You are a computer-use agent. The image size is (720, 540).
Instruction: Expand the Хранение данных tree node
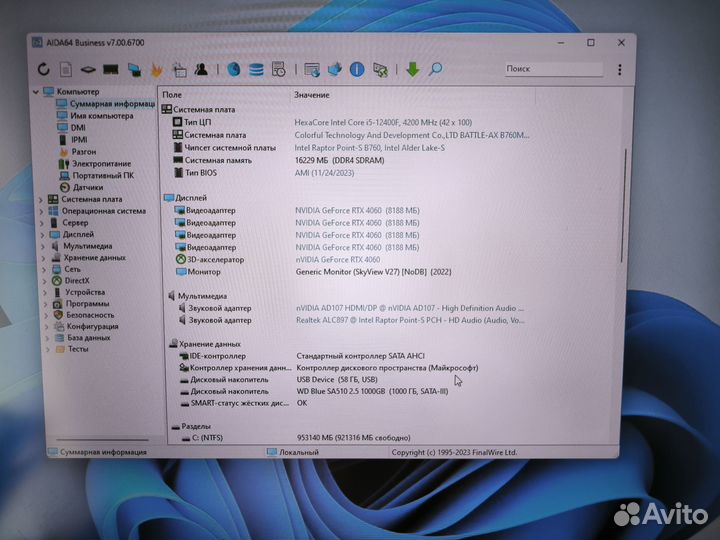pyautogui.click(x=44, y=258)
